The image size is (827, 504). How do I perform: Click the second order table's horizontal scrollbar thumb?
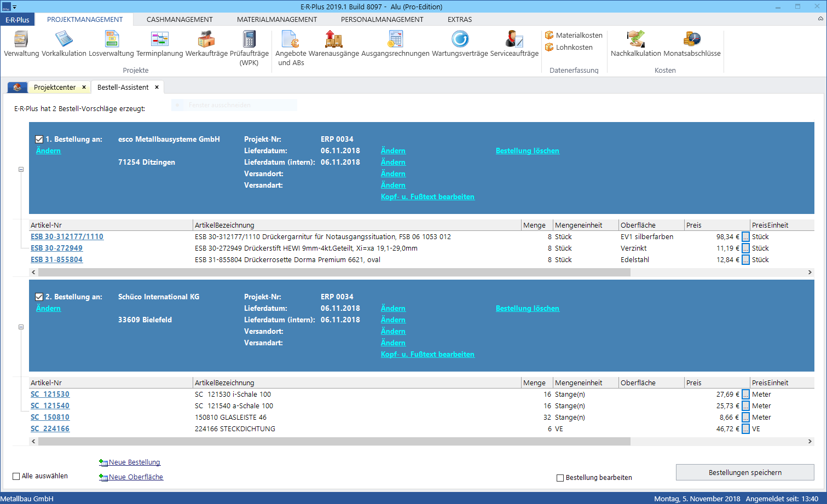coord(334,441)
